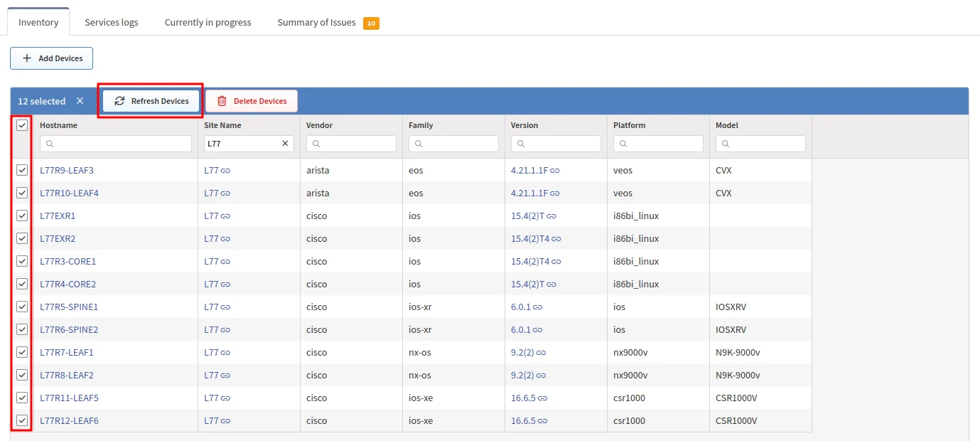Open the L77R6-SPINE2 hostname link
980x441 pixels.
pos(69,330)
